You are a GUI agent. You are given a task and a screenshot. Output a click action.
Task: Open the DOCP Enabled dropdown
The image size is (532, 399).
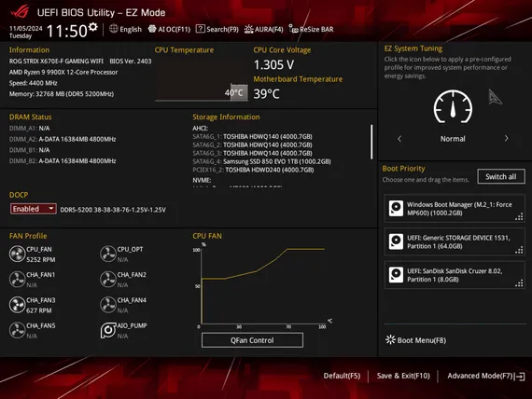point(34,209)
